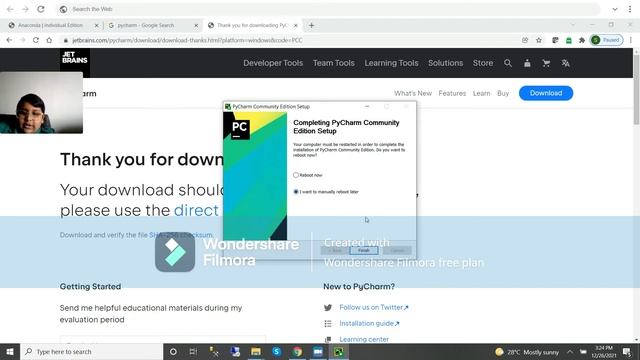Open the Learn link
The image size is (640, 360).
481,93
